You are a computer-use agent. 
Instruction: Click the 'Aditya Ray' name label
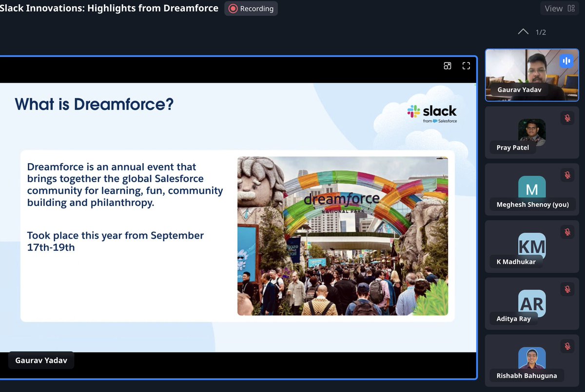tap(513, 319)
